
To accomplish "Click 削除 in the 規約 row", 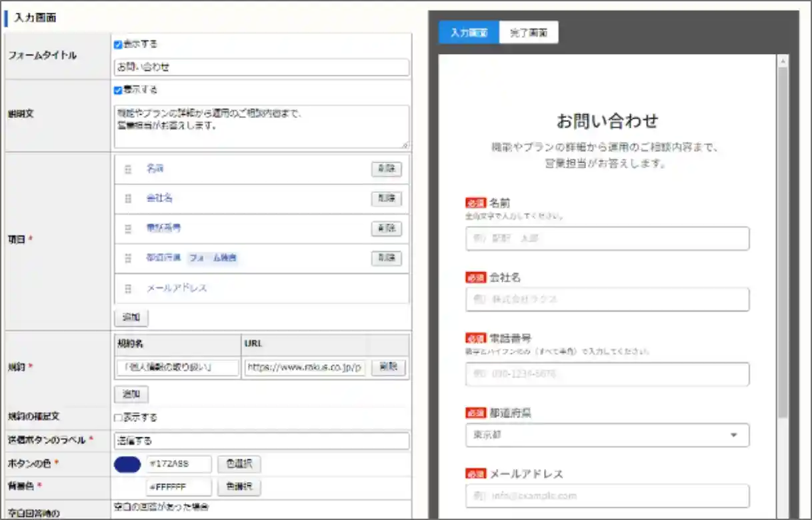I will point(387,367).
